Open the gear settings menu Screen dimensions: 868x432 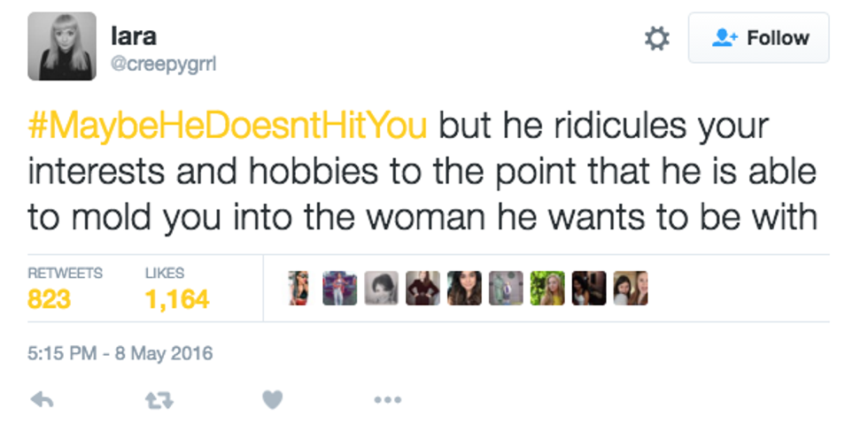[656, 38]
